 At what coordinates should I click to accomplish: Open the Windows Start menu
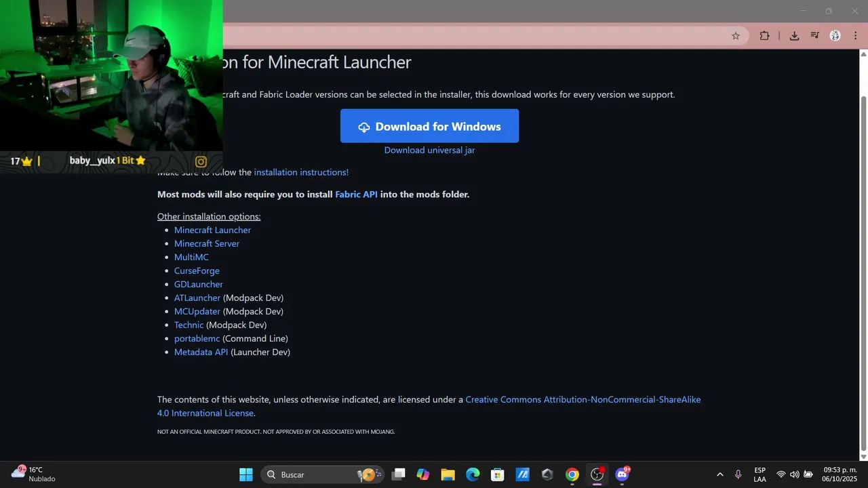tap(246, 474)
